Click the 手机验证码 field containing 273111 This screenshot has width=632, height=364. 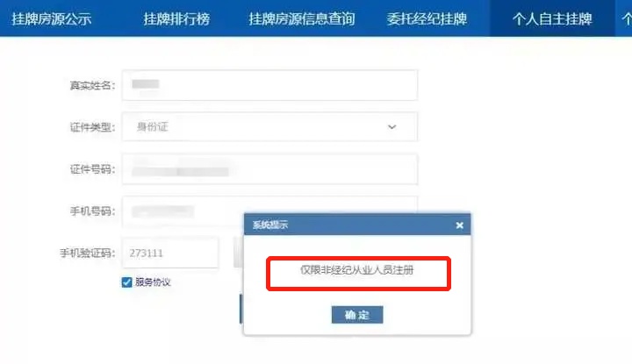[x=170, y=253]
